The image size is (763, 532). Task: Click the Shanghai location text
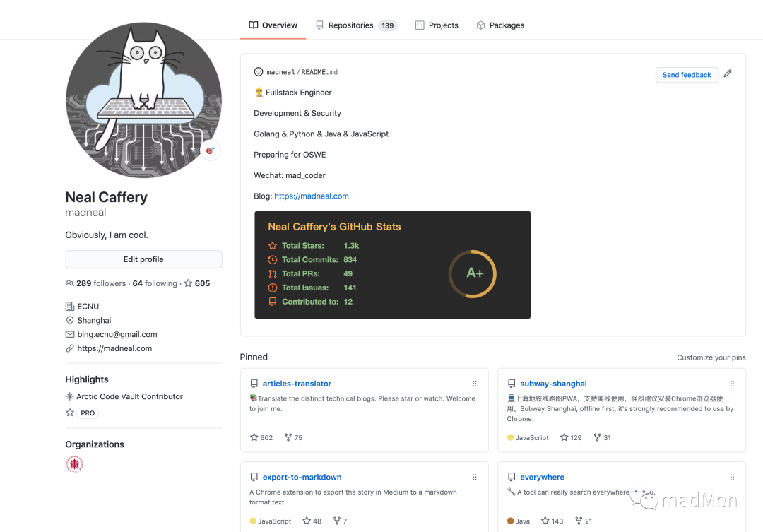94,320
